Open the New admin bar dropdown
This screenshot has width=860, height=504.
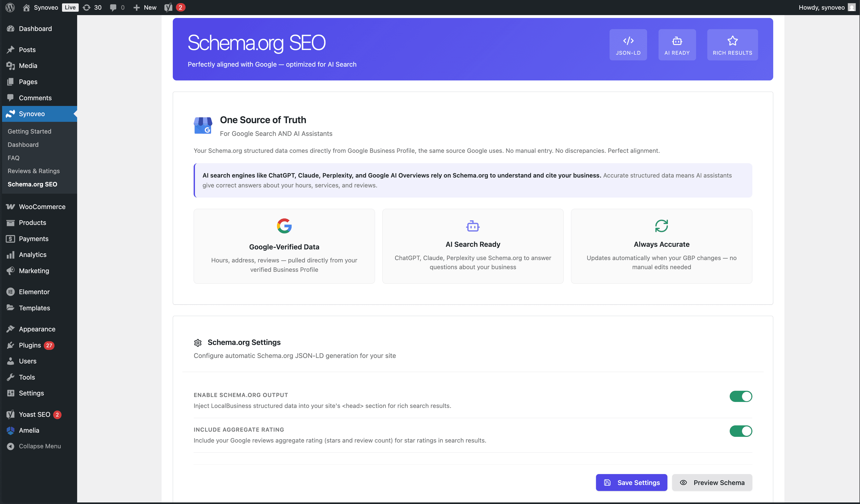pyautogui.click(x=144, y=7)
